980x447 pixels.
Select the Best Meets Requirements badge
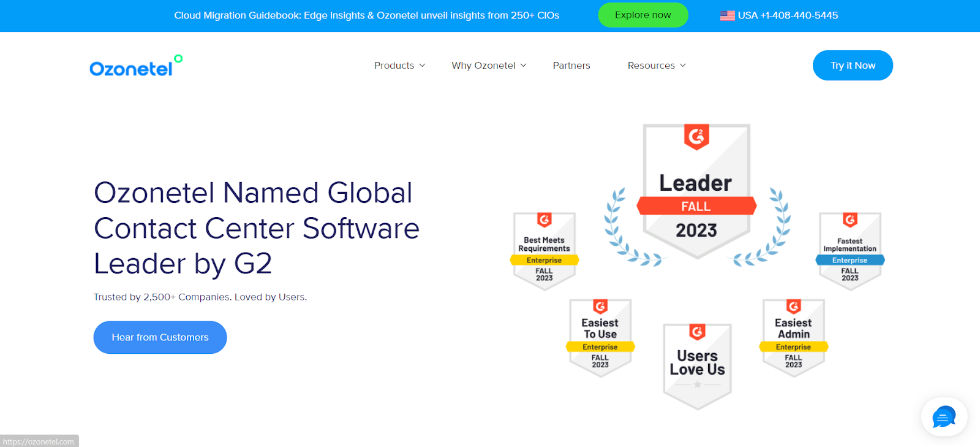[x=544, y=251]
